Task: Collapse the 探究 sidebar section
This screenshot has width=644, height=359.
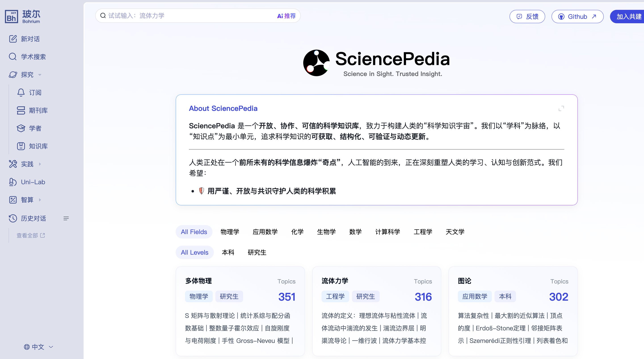Action: (x=40, y=75)
